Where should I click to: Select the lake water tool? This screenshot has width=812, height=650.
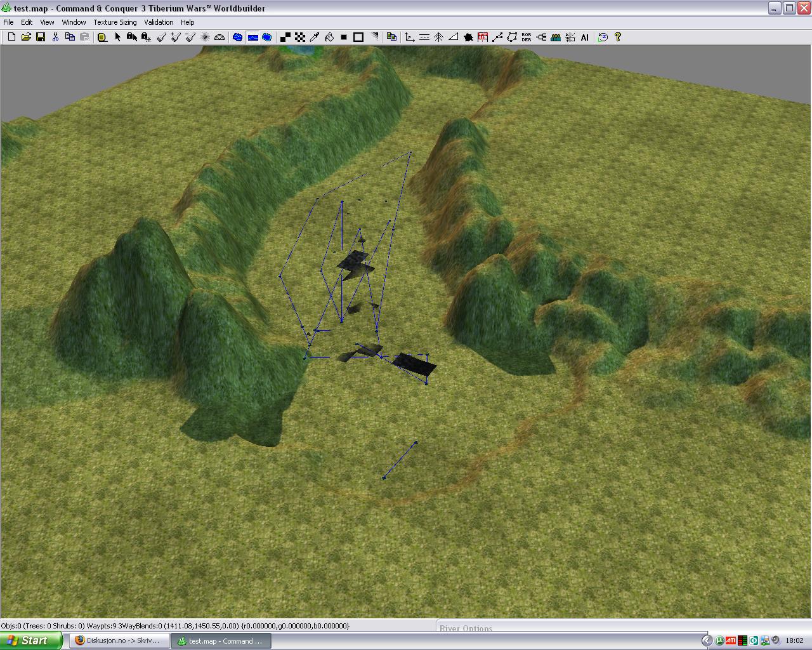tap(237, 37)
